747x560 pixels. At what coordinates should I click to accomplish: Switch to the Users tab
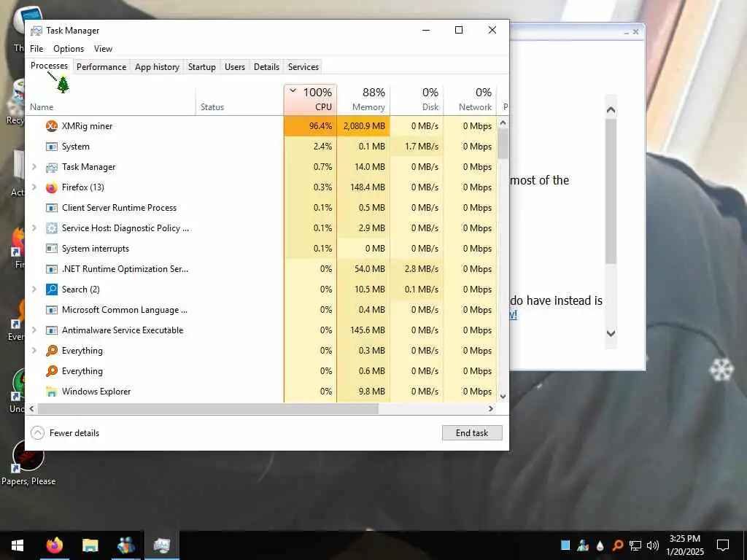[x=235, y=66]
